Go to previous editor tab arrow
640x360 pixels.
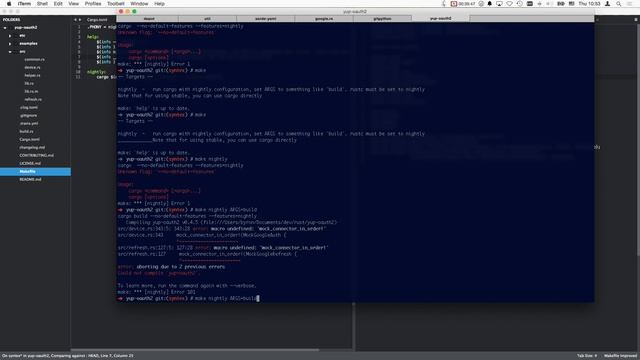(x=75, y=20)
